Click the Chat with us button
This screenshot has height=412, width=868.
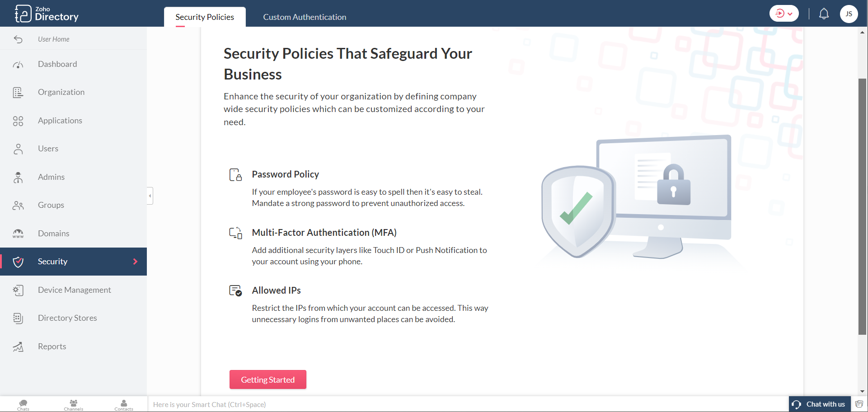click(820, 404)
